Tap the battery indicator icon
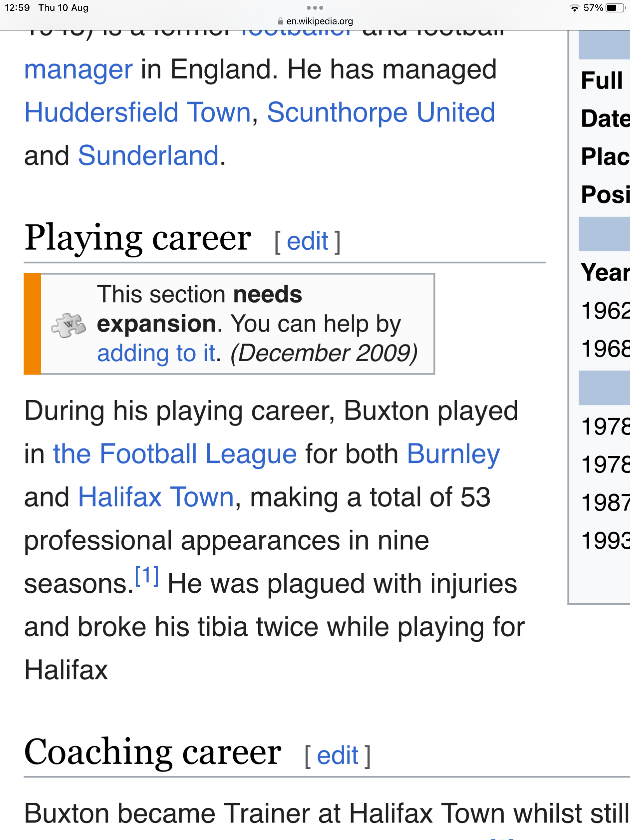Image resolution: width=630 pixels, height=840 pixels. coord(614,8)
